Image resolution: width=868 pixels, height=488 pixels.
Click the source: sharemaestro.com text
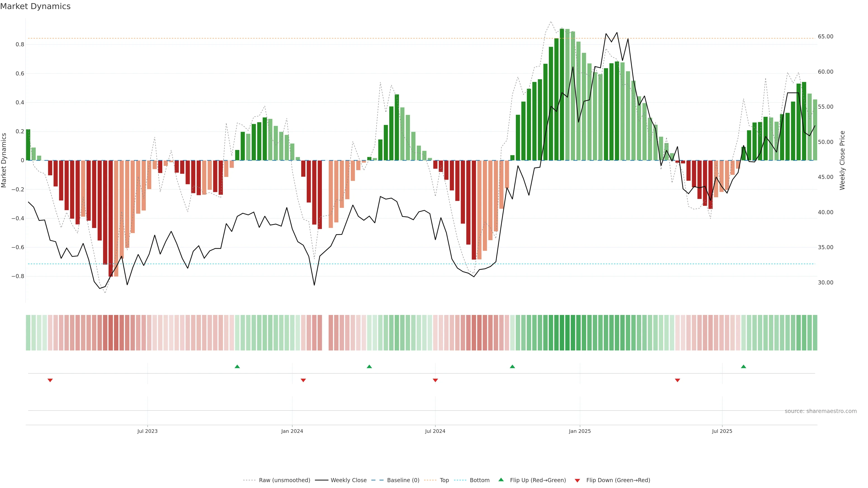point(821,411)
